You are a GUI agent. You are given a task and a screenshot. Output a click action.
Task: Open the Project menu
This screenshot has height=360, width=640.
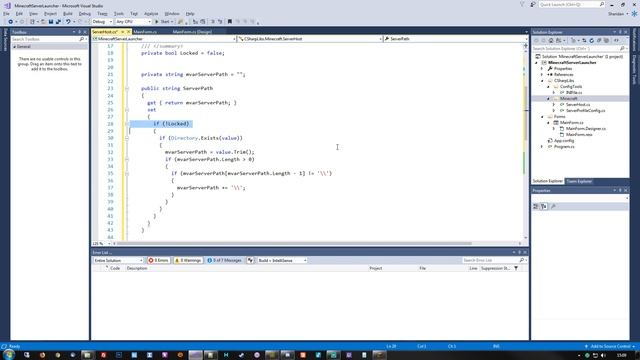coord(51,13)
